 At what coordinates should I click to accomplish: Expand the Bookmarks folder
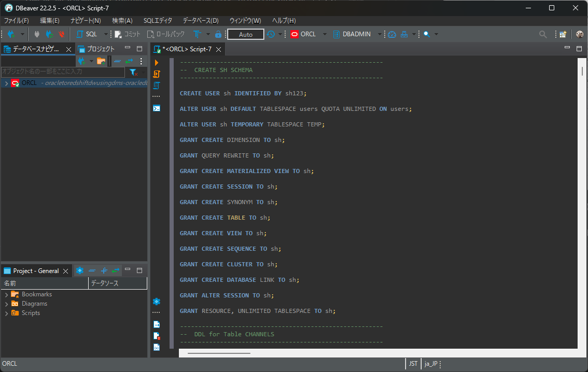click(6, 295)
